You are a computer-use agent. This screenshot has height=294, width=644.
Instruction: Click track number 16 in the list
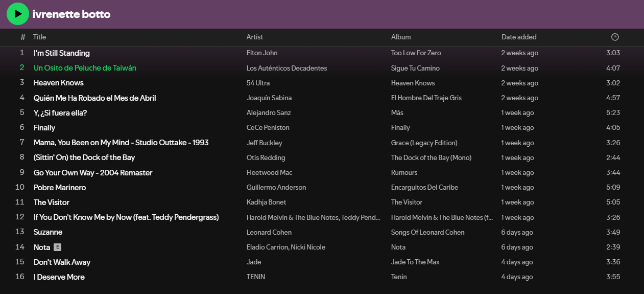click(x=20, y=277)
